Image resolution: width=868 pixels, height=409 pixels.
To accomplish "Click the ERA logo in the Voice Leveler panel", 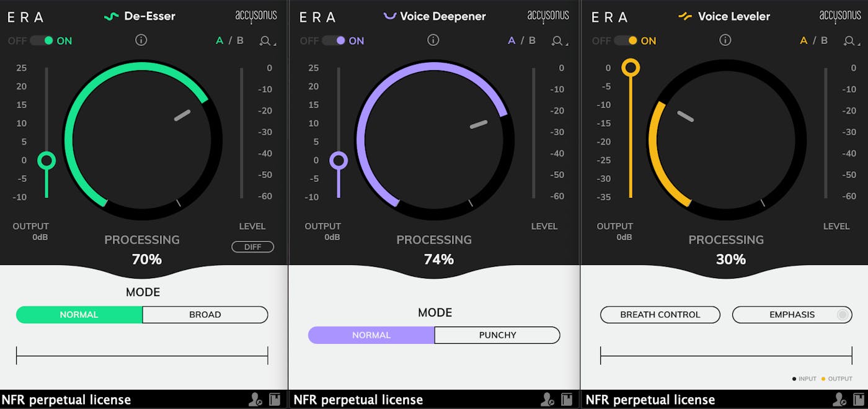I will click(609, 17).
